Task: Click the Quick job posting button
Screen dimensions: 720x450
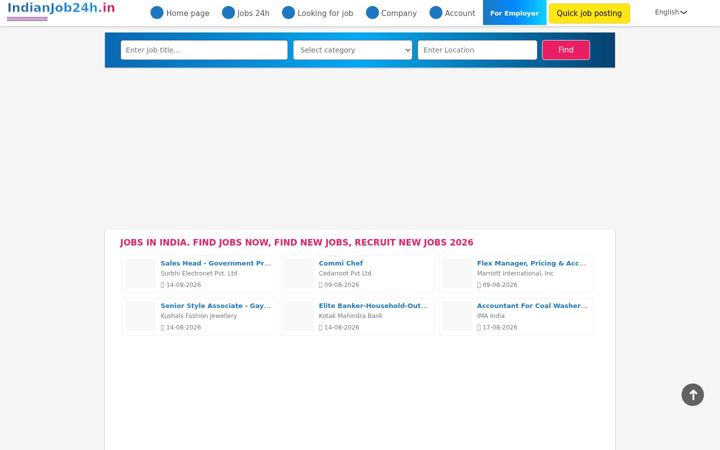Action: tap(589, 13)
